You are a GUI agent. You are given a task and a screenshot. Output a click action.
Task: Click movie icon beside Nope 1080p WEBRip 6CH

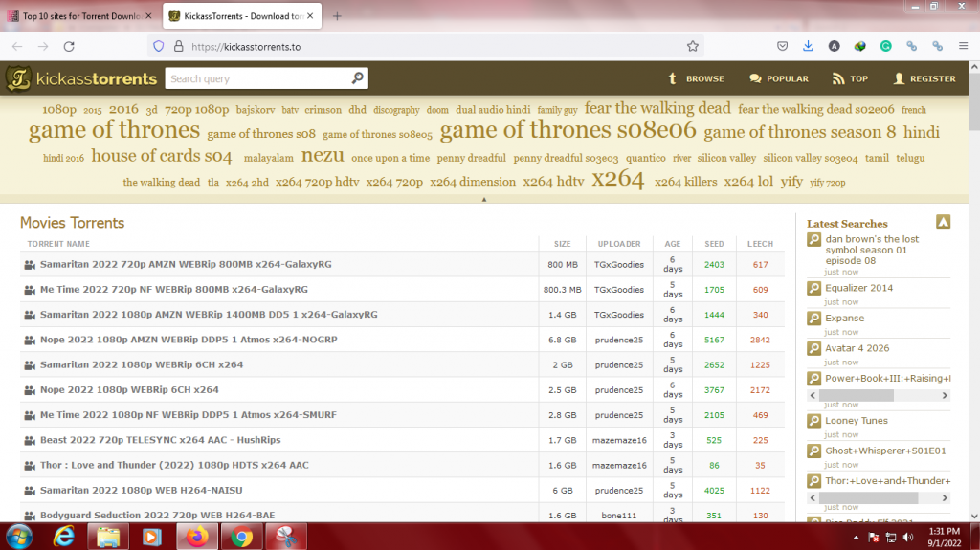30,390
